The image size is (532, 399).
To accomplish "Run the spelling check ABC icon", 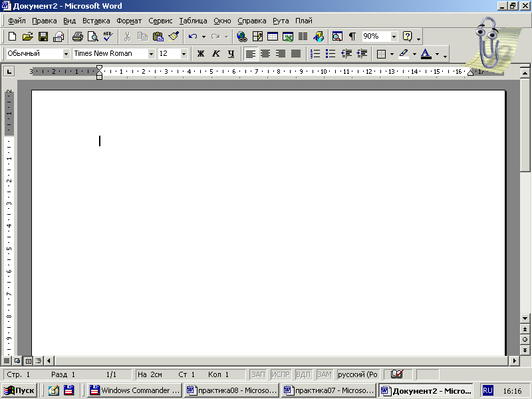I will (x=108, y=37).
